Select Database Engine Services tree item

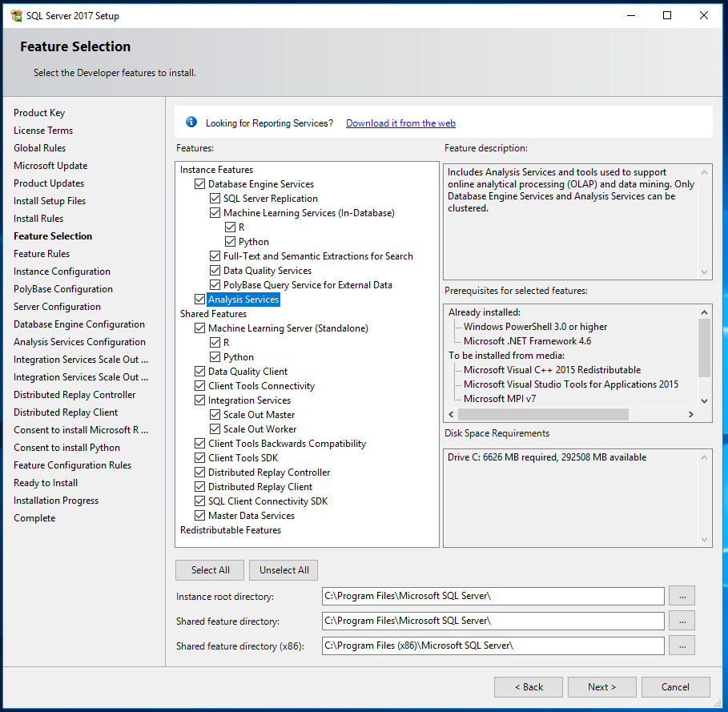261,184
